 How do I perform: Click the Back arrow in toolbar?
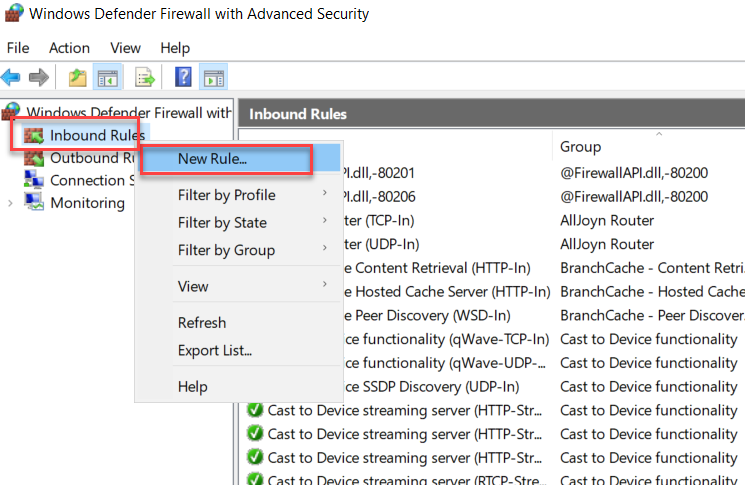11,77
